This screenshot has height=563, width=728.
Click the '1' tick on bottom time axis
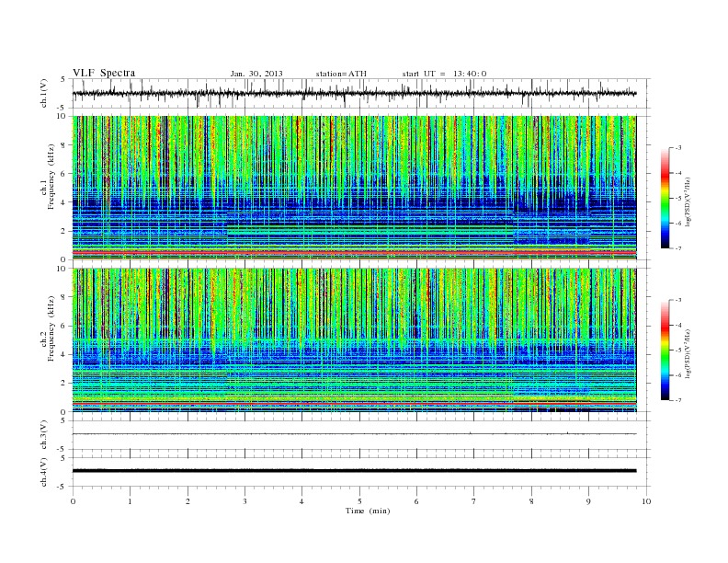(131, 501)
